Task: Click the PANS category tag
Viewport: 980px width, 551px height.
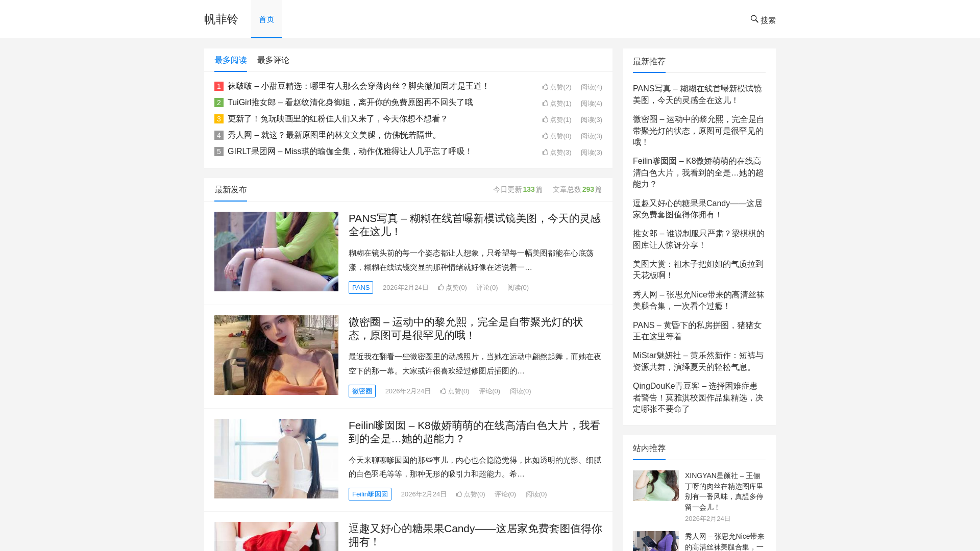Action: 361,288
